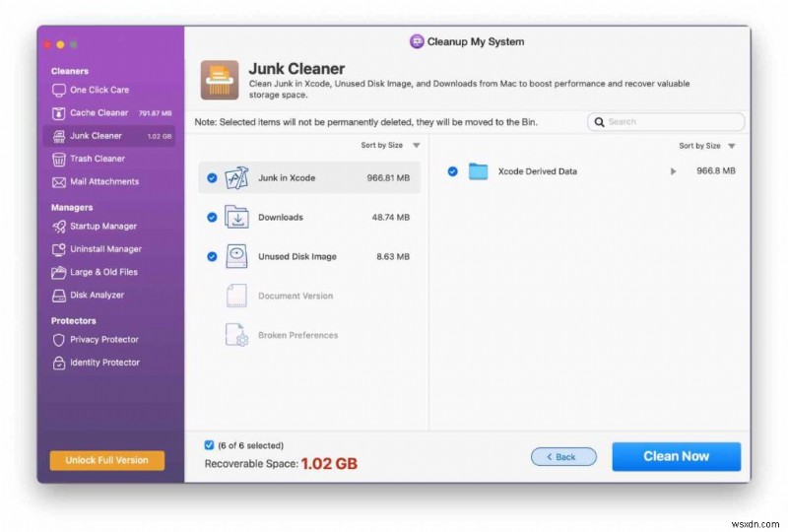Click the 791.87 MB cache size badge

point(156,113)
